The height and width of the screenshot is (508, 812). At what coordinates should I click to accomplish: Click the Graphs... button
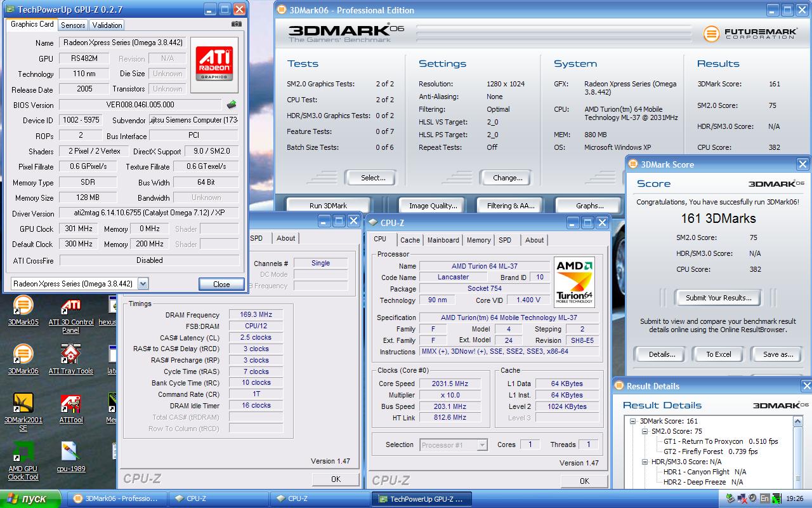589,206
